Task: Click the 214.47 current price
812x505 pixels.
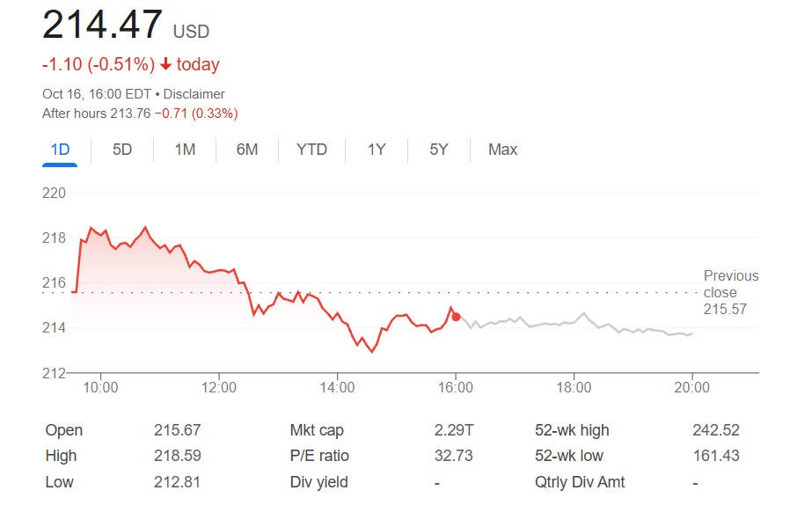Action: pos(102,25)
